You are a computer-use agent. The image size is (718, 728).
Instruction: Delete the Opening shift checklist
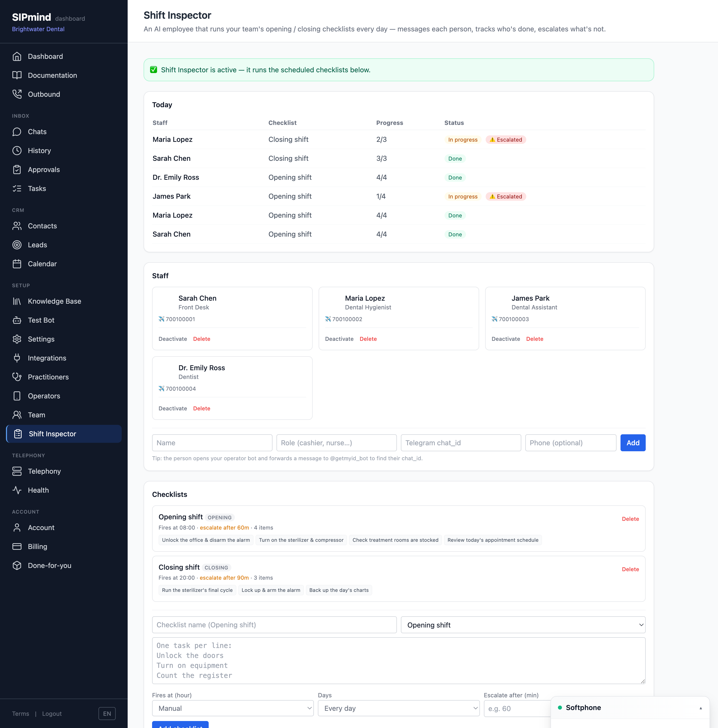click(x=630, y=519)
